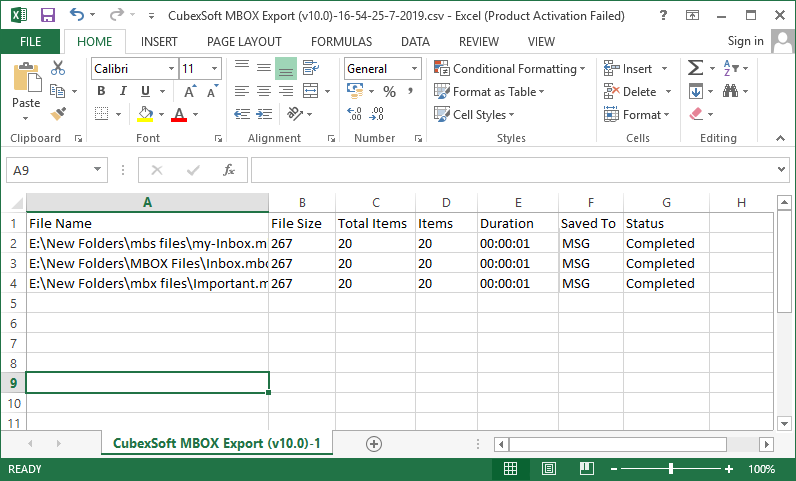This screenshot has width=796, height=481.
Task: Open the Conditional Formatting dropdown
Action: (510, 68)
